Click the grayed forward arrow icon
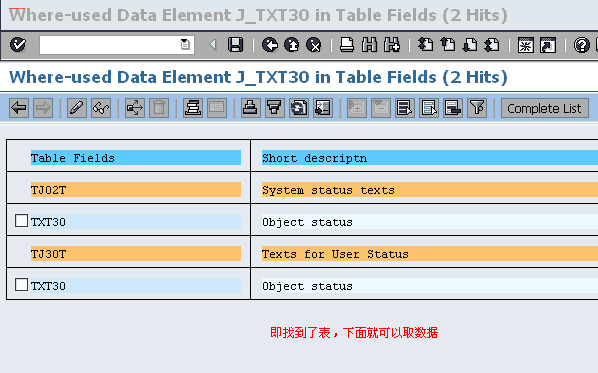Screen dimensions: 598x373 pyautogui.click(x=43, y=108)
